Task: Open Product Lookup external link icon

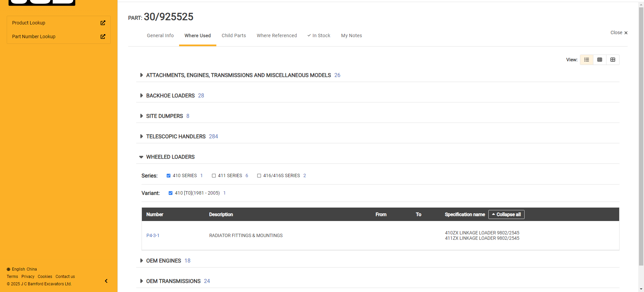Action: coord(103,23)
